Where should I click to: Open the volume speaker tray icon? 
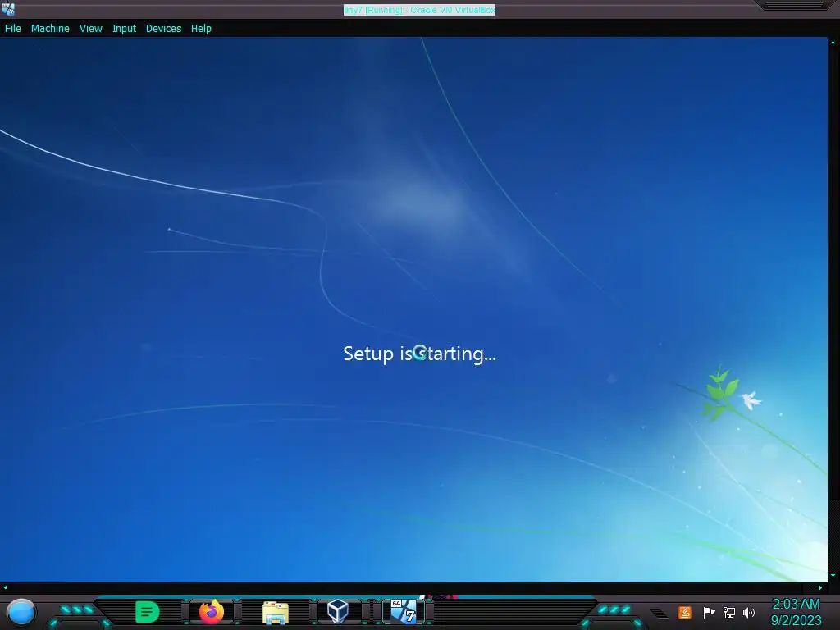pyautogui.click(x=749, y=612)
